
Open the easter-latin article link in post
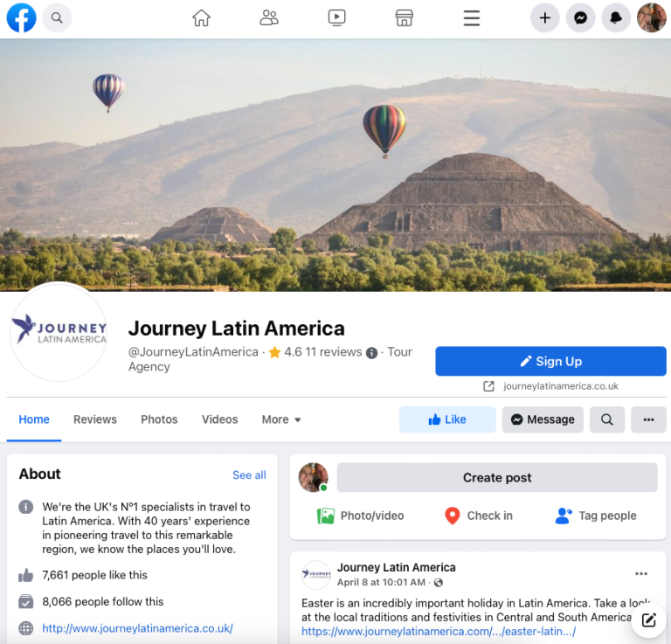point(439,631)
